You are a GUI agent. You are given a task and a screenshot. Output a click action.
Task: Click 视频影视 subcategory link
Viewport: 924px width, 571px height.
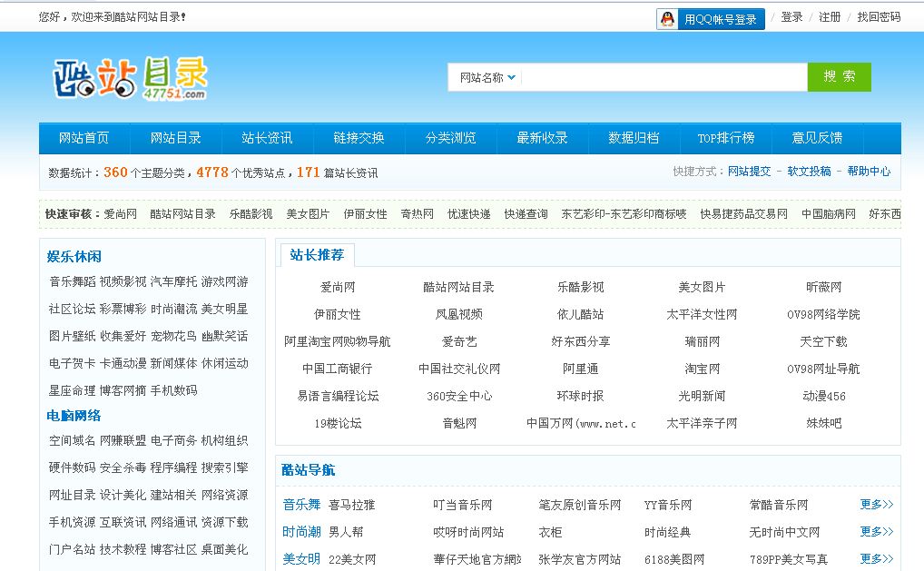point(123,281)
